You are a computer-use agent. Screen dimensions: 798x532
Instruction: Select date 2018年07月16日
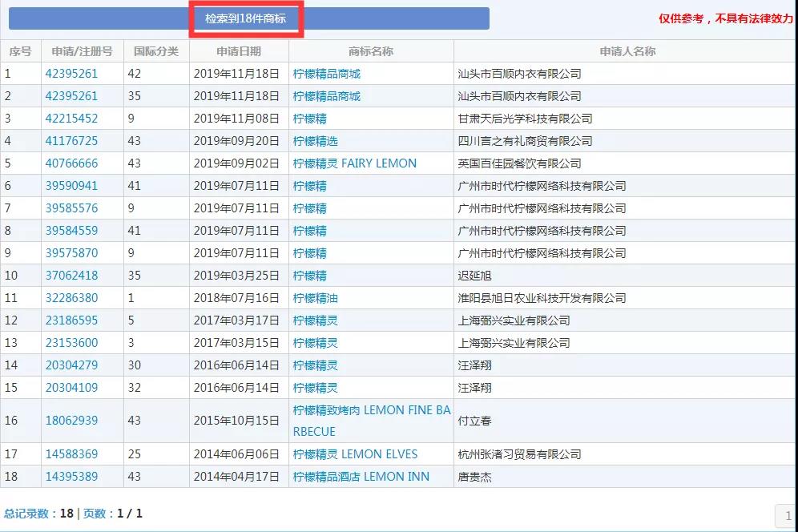(x=236, y=298)
